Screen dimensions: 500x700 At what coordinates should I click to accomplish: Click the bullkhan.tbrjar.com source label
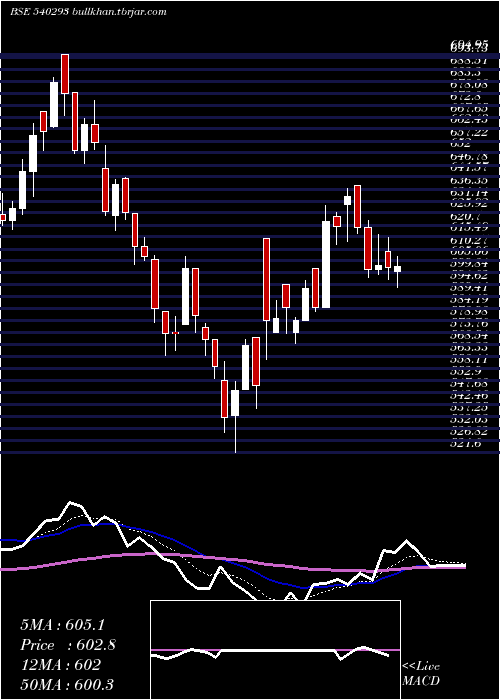119,12
